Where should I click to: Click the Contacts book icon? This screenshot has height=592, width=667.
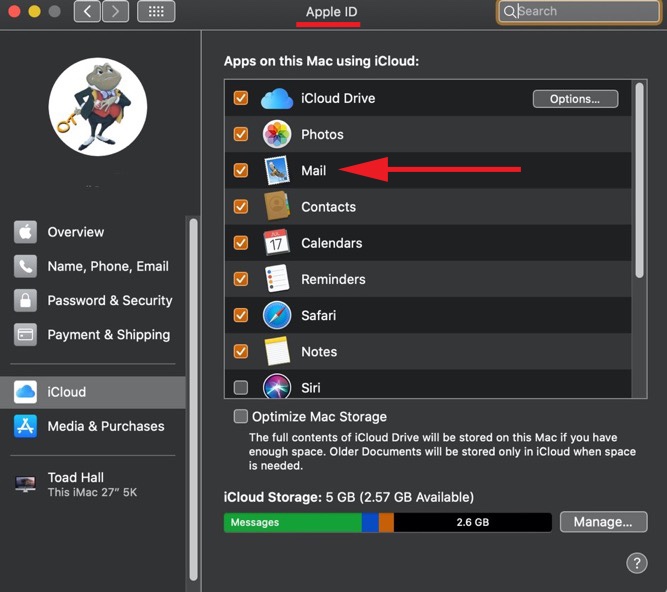click(277, 206)
